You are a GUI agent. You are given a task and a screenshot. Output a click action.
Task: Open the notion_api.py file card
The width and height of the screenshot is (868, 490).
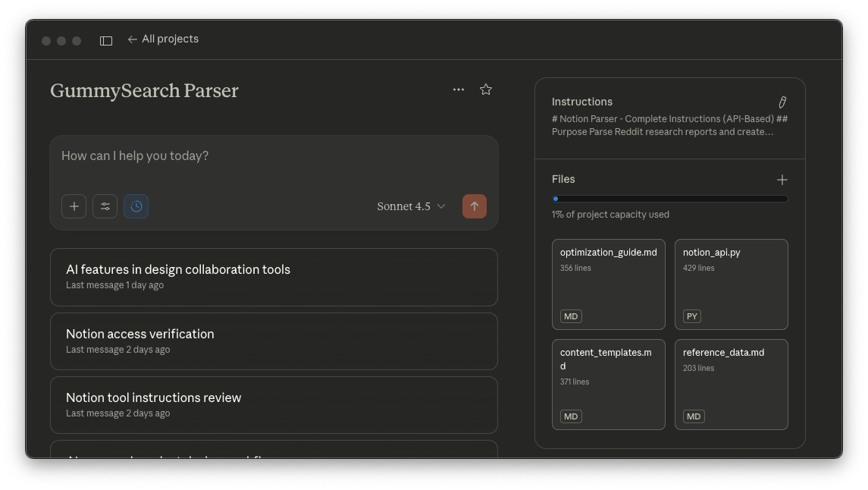(x=732, y=284)
